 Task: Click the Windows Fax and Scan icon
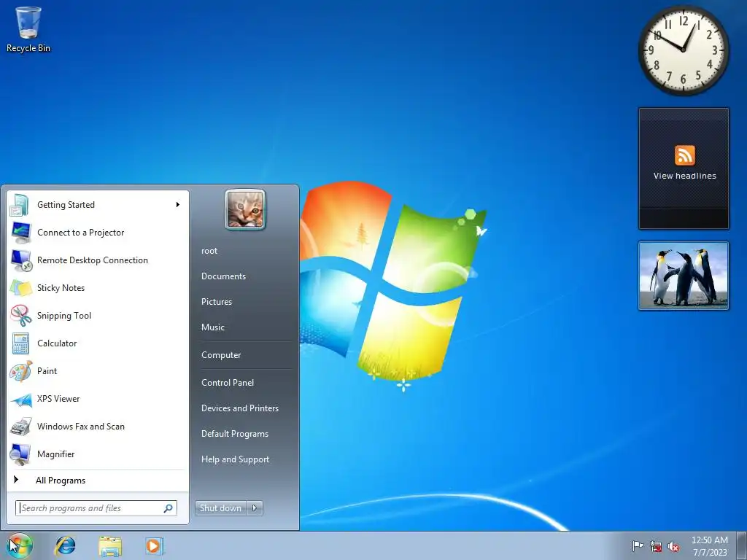point(20,427)
